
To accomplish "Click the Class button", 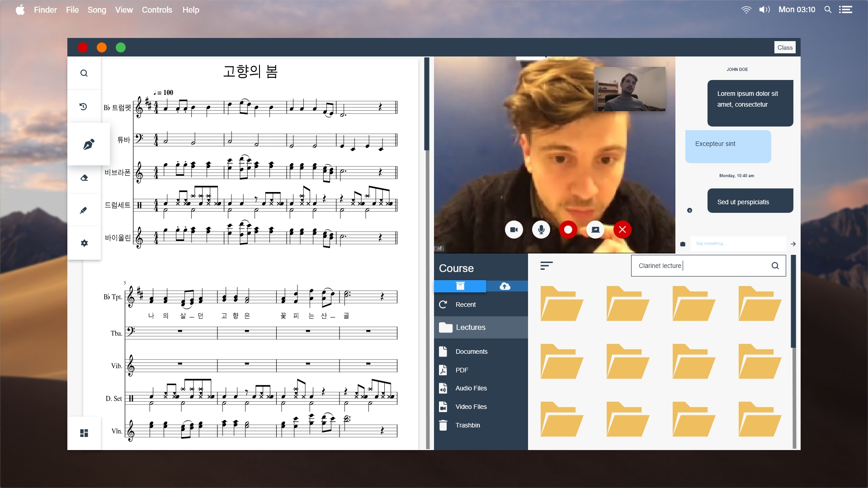I will coord(785,47).
